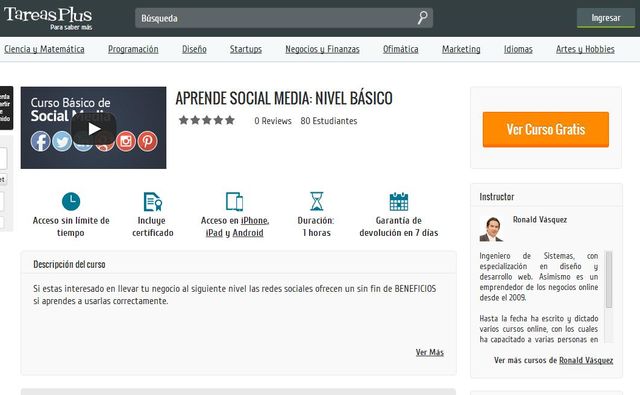The image size is (640, 395).
Task: Click the Ver Curso Gratis button
Action: tap(546, 129)
